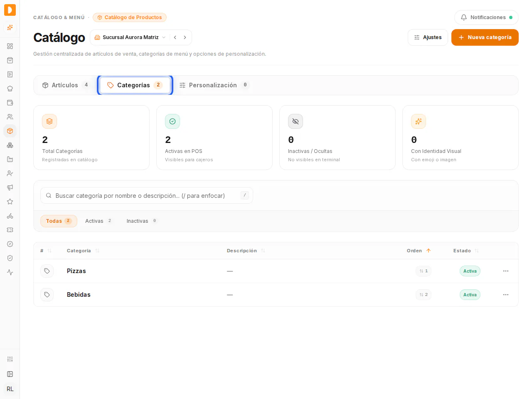This screenshot has width=532, height=399.
Task: Go to previous branch with left chevron
Action: (175, 37)
